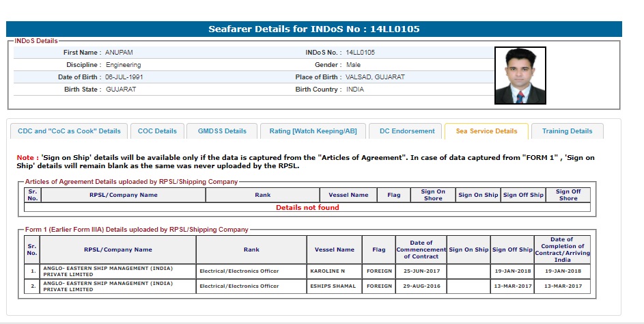Go to the DC Endorsement tab
644x324 pixels.
(x=407, y=131)
